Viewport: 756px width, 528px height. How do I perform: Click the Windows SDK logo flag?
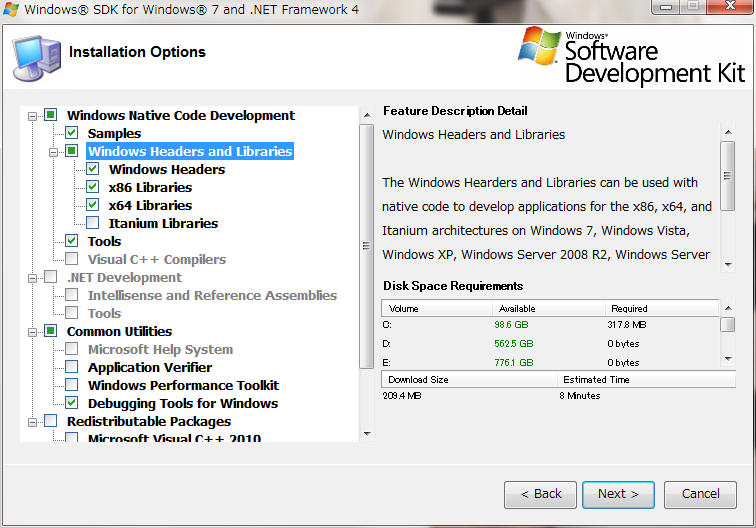tap(540, 46)
